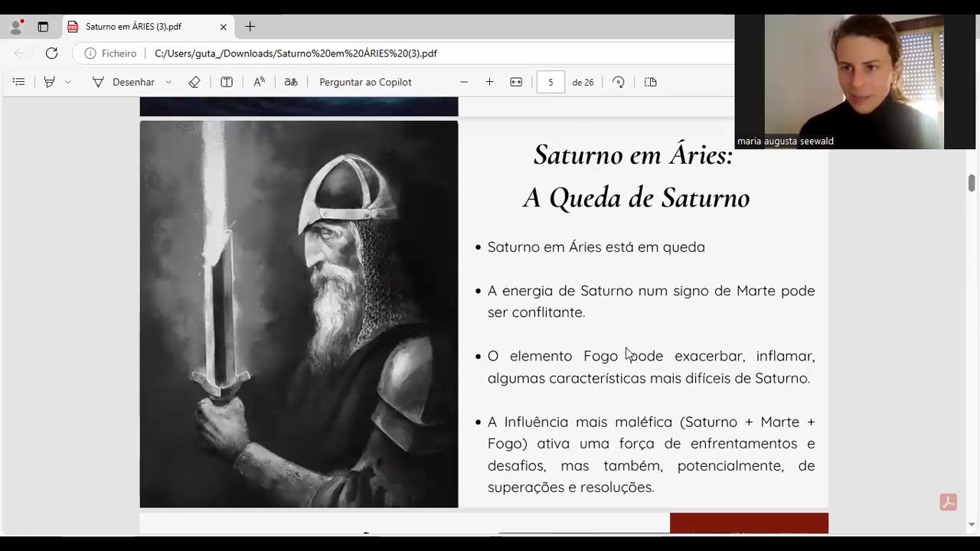Select the Saturno em ÁRIES (3).pdf tab

(149, 27)
